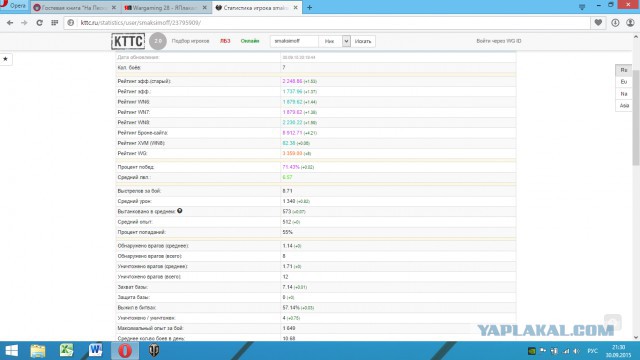The image size is (640, 360).
Task: Click the РУС language indicator
Action: pyautogui.click(x=592, y=351)
